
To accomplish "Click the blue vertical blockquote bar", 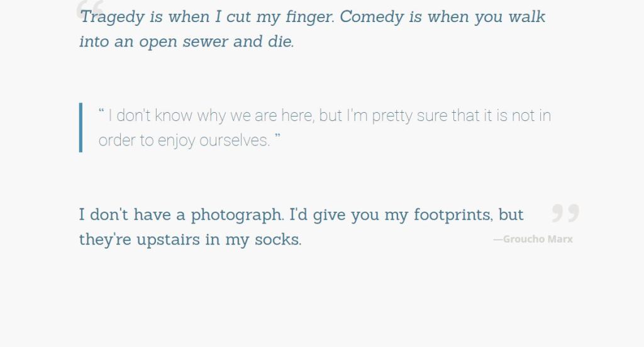I will pyautogui.click(x=80, y=127).
